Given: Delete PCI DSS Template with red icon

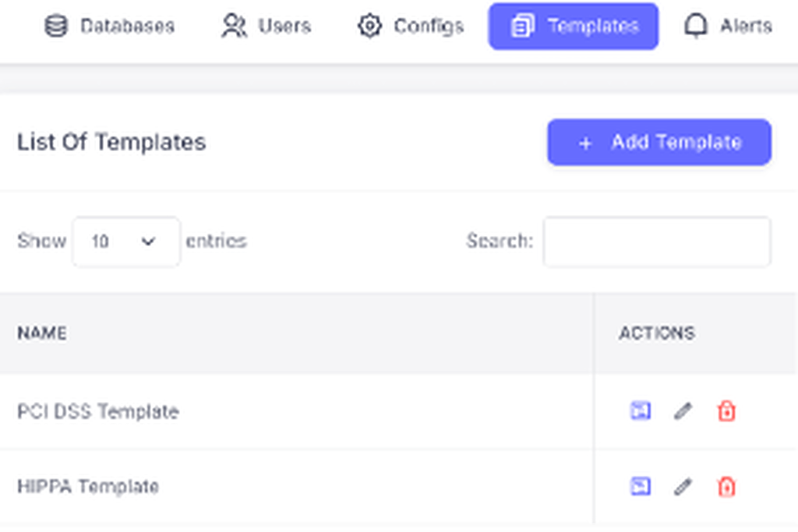Looking at the screenshot, I should (x=726, y=410).
